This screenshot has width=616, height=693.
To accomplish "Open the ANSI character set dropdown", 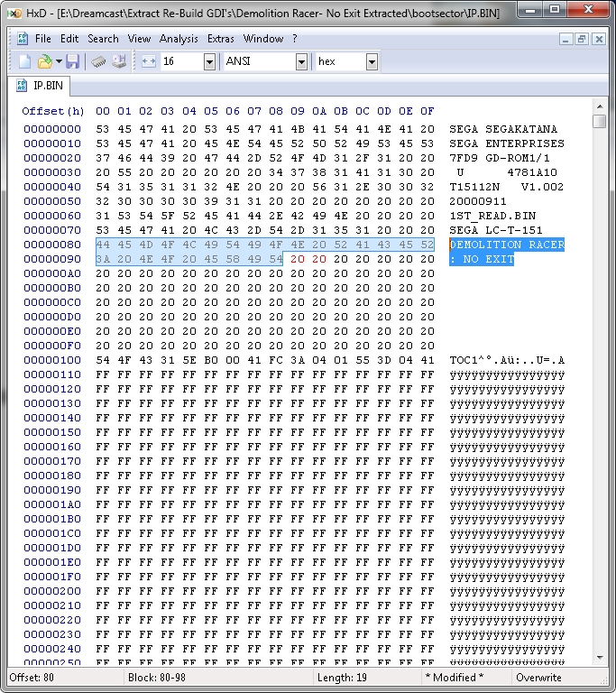I will point(301,62).
